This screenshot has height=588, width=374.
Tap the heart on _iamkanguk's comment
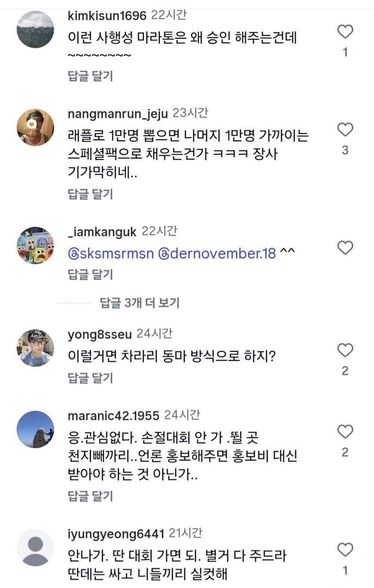(345, 248)
